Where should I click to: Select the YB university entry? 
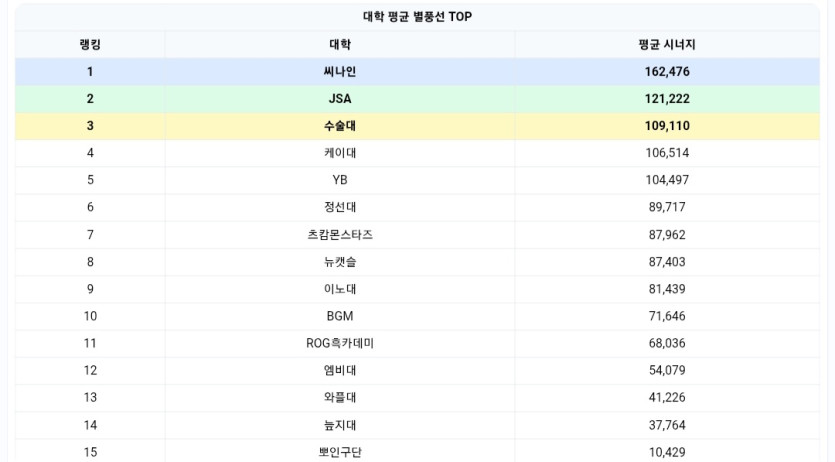pyautogui.click(x=340, y=180)
